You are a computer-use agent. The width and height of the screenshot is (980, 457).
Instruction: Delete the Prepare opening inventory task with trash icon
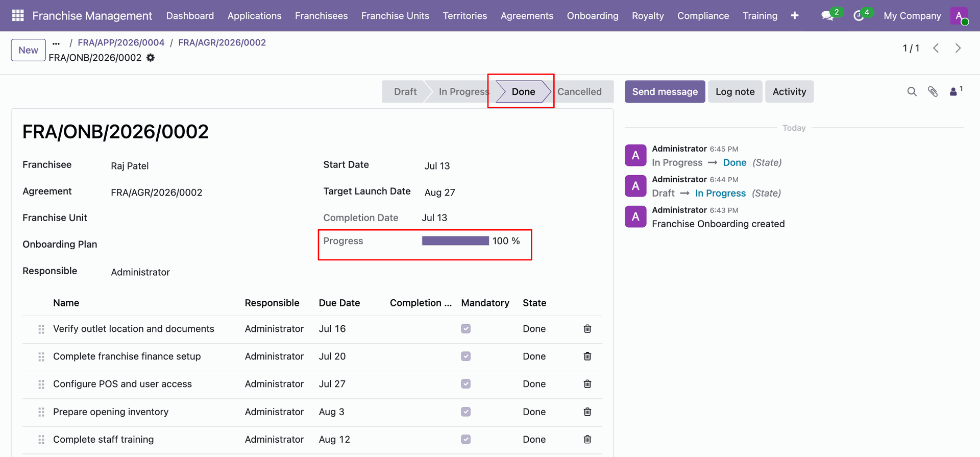coord(587,412)
